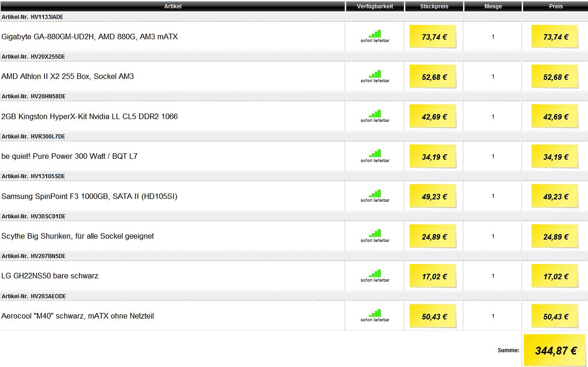This screenshot has height=367, width=588.
Task: Click availability bars icon for Gigabyte GA-880GM-UD2H
Action: [375, 34]
